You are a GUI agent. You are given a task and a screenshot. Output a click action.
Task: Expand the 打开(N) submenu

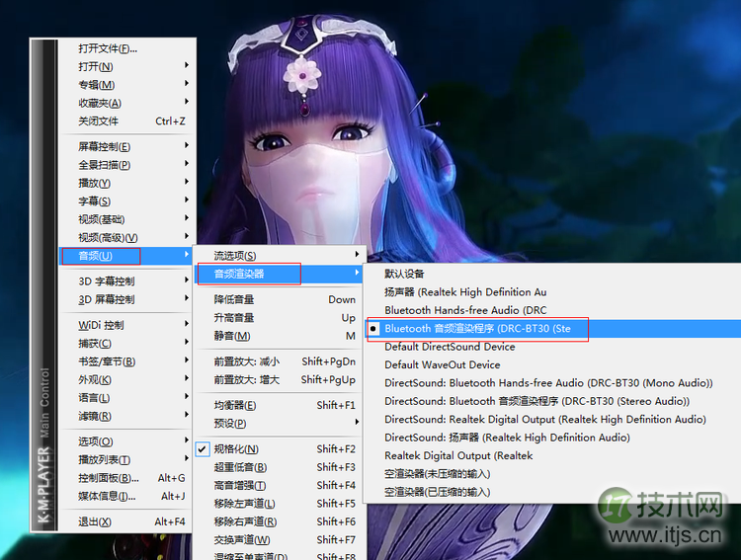[126, 66]
